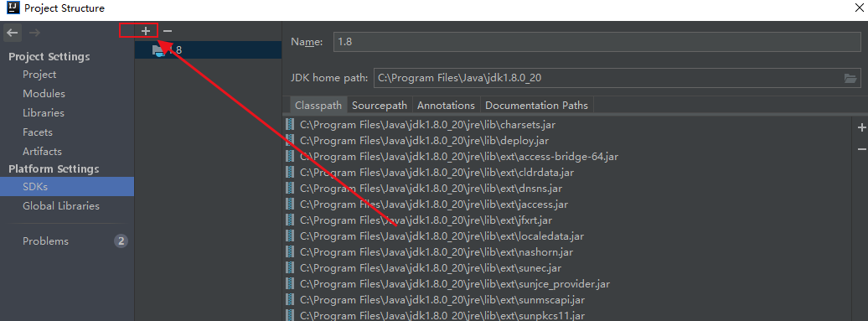
Task: Open Project settings page
Action: click(39, 74)
